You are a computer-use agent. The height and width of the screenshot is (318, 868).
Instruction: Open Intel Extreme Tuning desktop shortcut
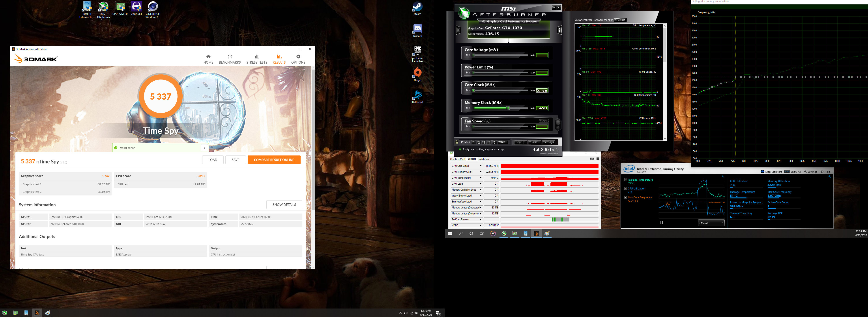point(87,10)
